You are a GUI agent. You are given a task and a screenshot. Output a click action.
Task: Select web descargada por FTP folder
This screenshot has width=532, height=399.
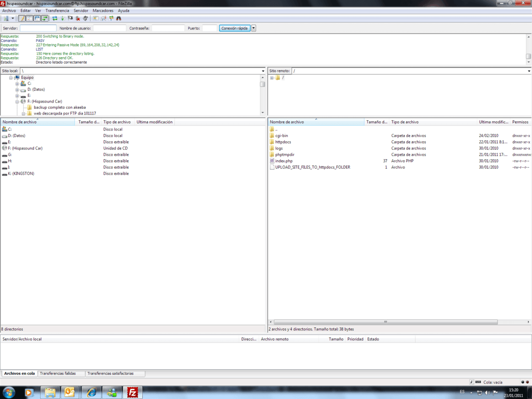65,113
